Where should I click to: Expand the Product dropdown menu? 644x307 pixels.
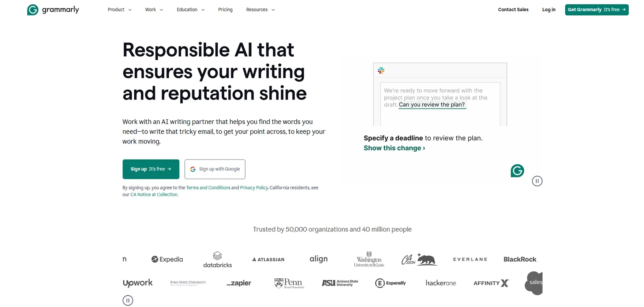119,10
